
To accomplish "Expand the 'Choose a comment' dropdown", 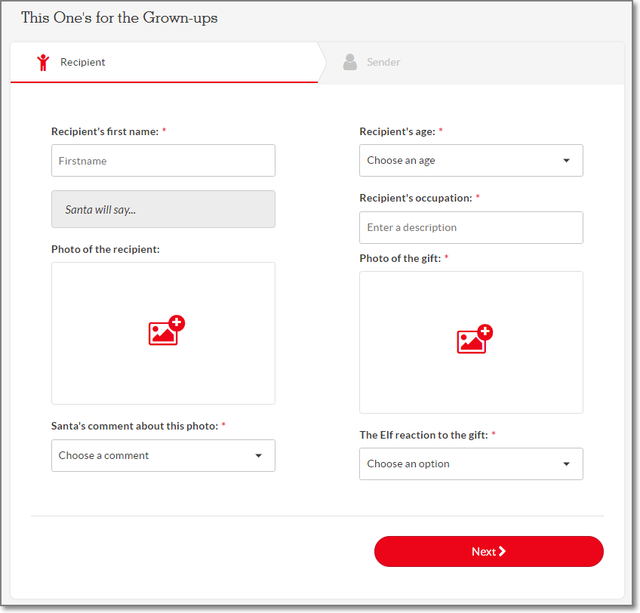I will tap(150, 456).
